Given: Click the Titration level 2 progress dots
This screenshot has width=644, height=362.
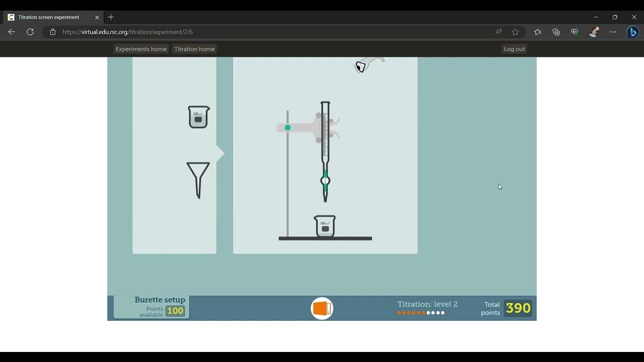Looking at the screenshot, I should pyautogui.click(x=421, y=313).
